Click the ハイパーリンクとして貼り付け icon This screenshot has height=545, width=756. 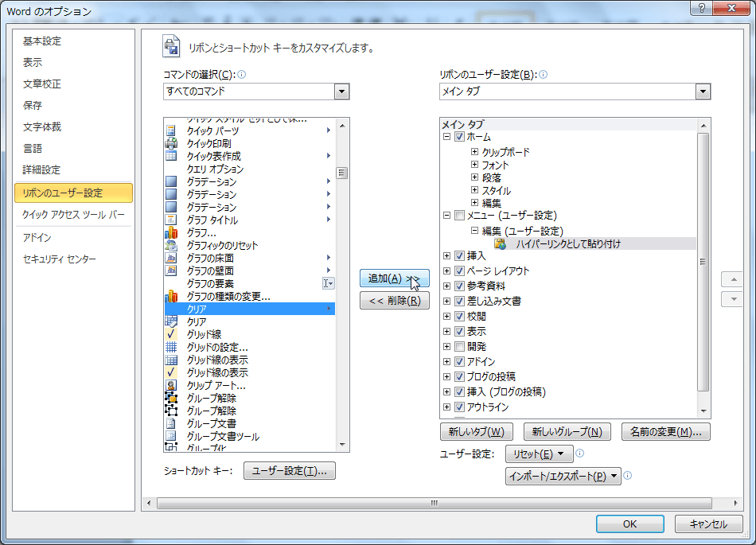tap(500, 243)
